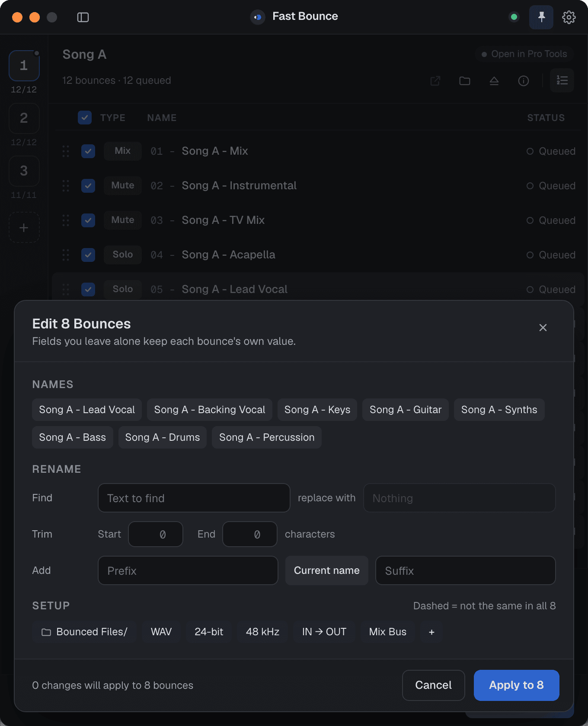The height and width of the screenshot is (726, 588).
Task: Uncheck the Song A - Instrumental checkbox
Action: (88, 186)
